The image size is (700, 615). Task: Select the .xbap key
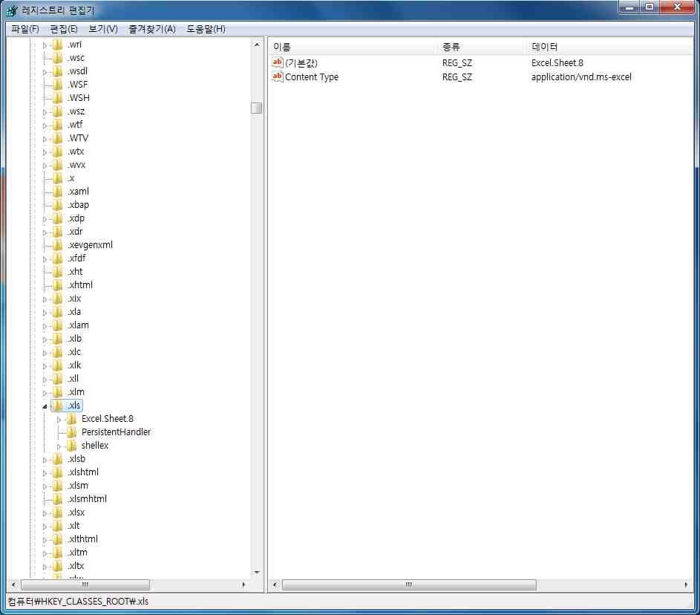coord(78,205)
